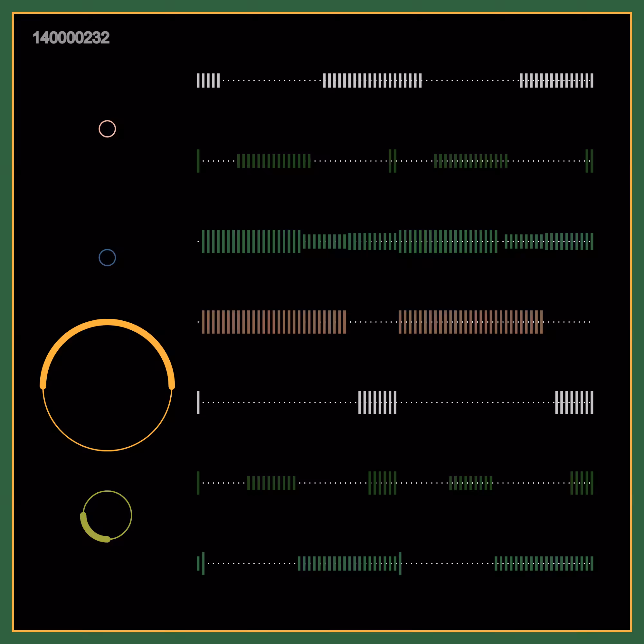The height and width of the screenshot is (644, 644).
Task: Click tall green bar starting bottom row
Action: tap(203, 564)
